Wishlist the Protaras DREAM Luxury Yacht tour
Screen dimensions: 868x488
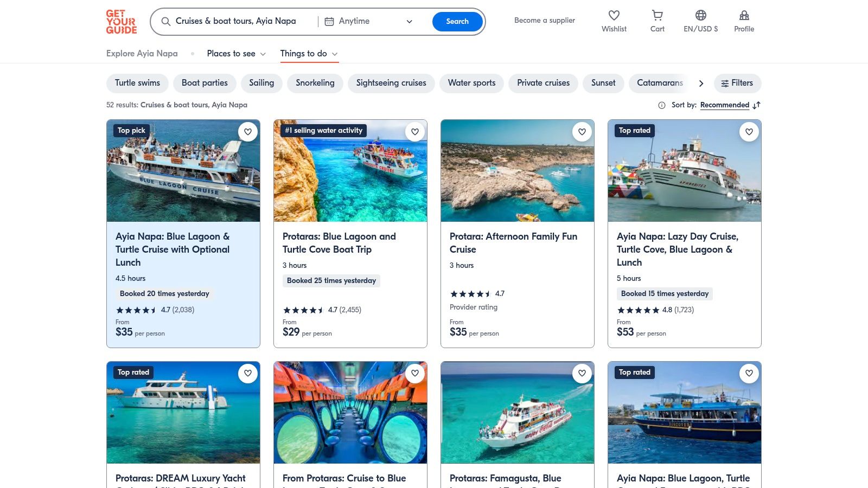pyautogui.click(x=248, y=374)
